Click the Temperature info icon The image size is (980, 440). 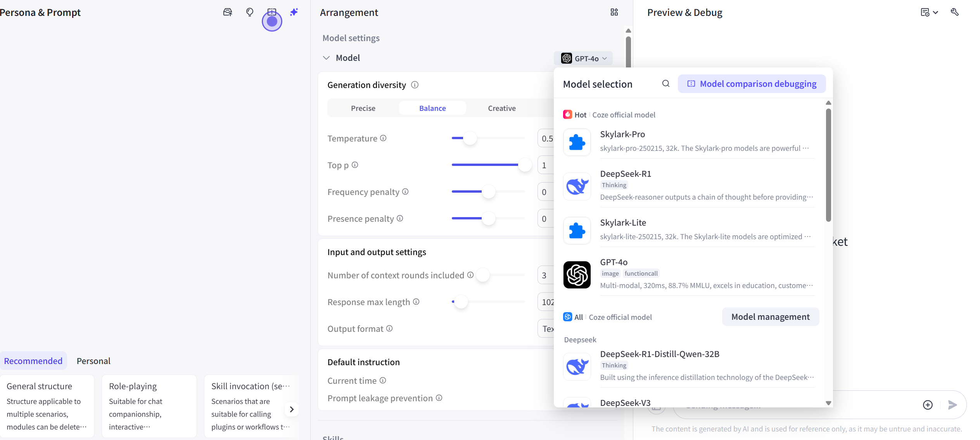coord(383,138)
